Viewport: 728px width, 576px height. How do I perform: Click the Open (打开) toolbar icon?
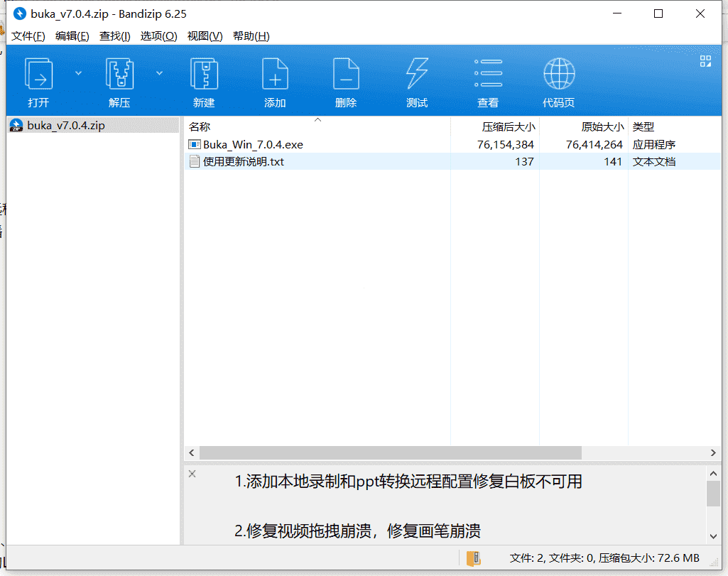click(x=38, y=73)
